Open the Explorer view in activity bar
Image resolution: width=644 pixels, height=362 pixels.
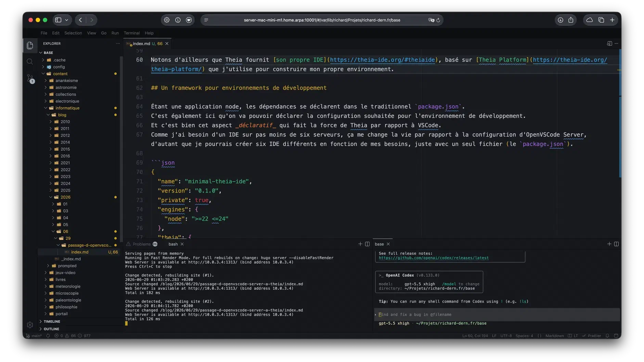point(30,45)
